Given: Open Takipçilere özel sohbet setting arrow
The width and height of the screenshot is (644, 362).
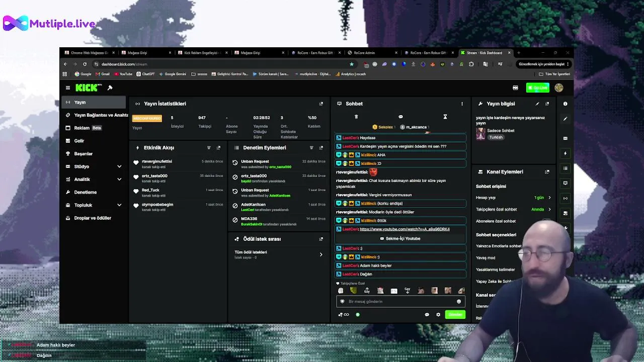Looking at the screenshot, I should tap(549, 209).
